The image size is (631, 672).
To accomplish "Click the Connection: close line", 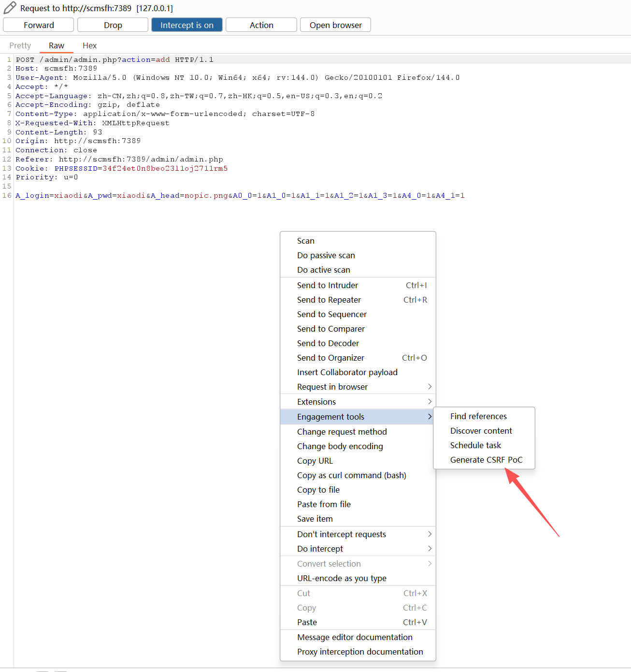I will coord(56,150).
